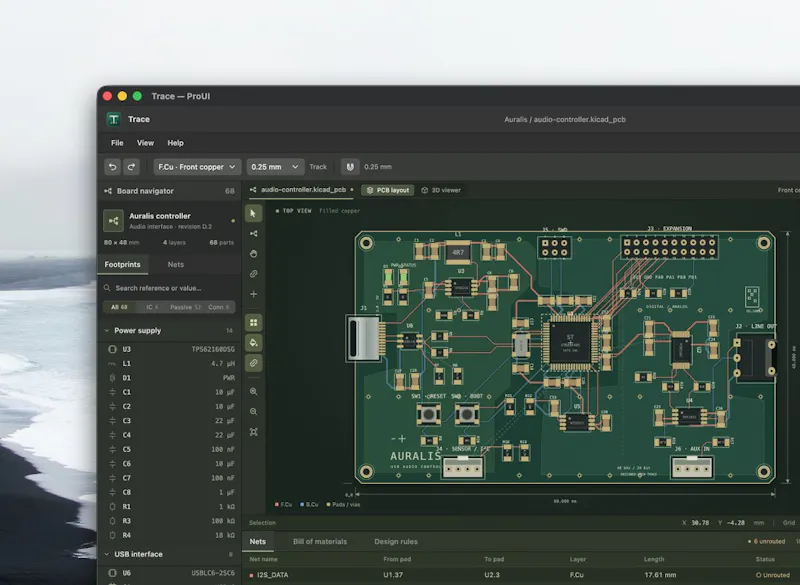The image size is (800, 585).
Task: Filter footprints by IC
Action: pyautogui.click(x=152, y=307)
